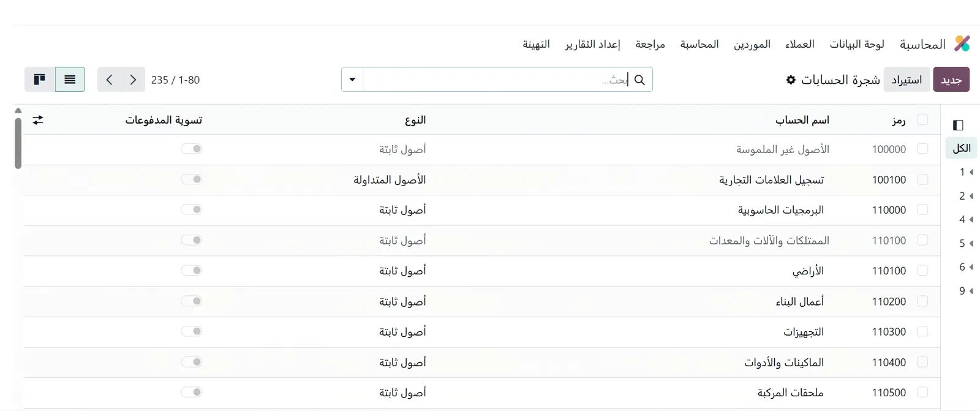Select the row with code 110500
The image size is (980, 411).
922,392
